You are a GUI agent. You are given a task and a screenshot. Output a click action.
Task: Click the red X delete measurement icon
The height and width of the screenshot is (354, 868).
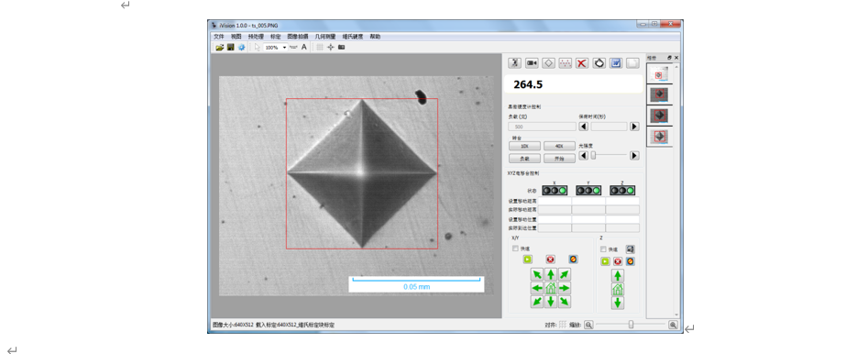(582, 63)
